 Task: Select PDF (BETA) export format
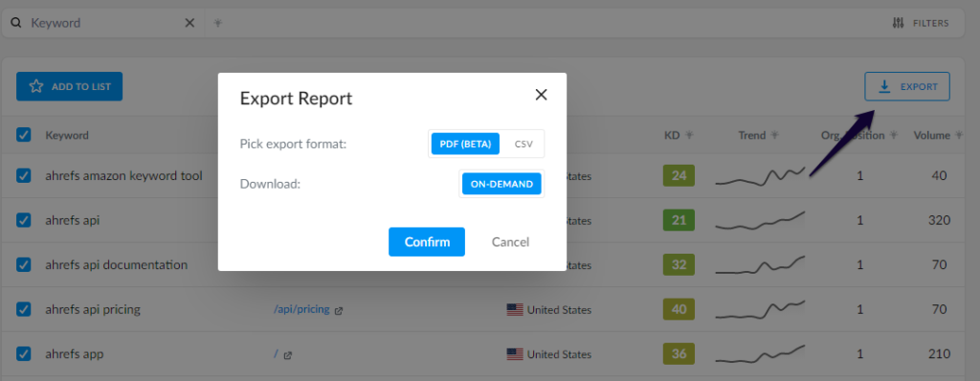pyautogui.click(x=466, y=144)
